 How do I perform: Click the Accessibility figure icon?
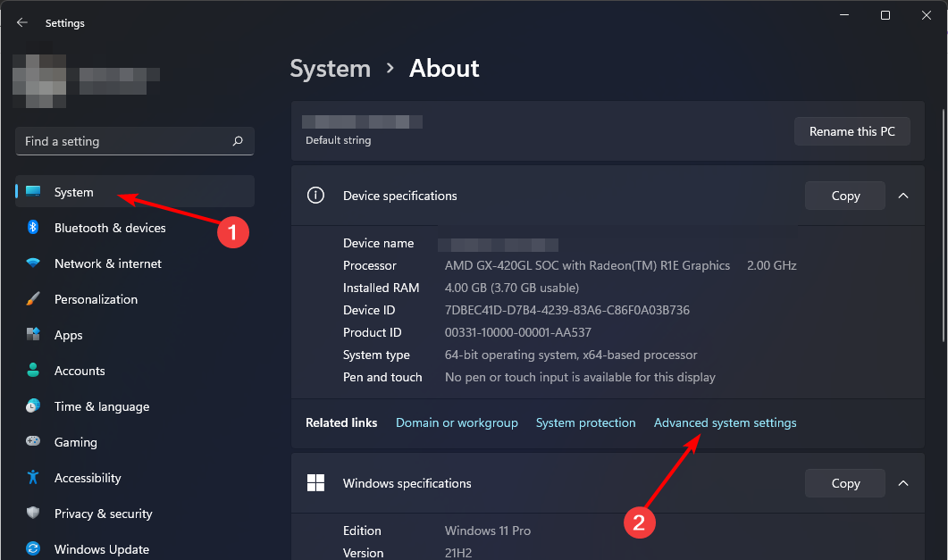click(33, 477)
